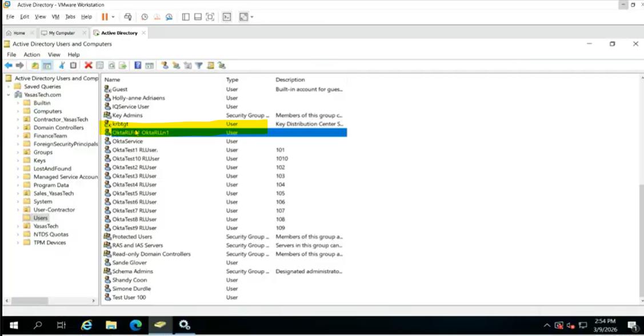Expand the Saved Queries tree node
The image size is (644, 336).
point(9,87)
